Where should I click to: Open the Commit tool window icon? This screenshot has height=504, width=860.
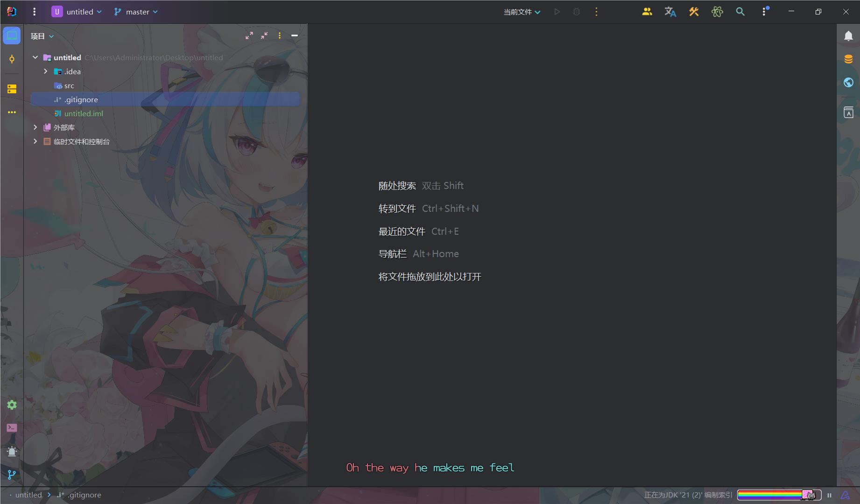coord(12,59)
